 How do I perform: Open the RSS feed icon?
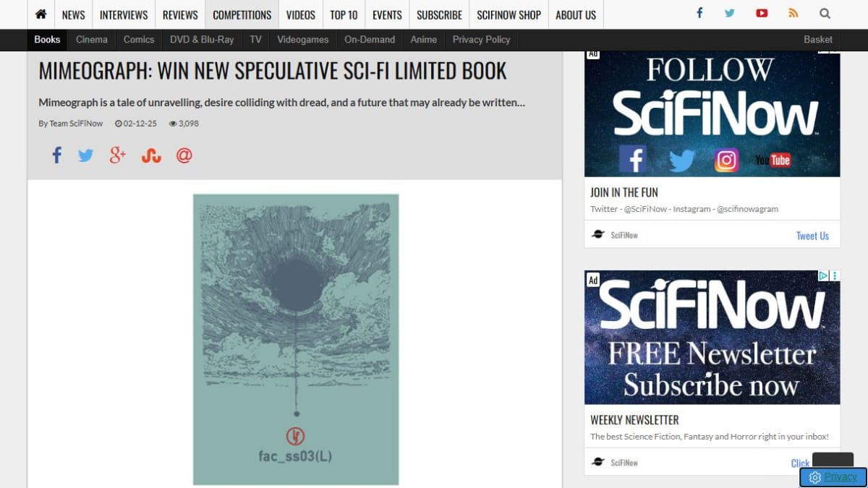[x=793, y=13]
